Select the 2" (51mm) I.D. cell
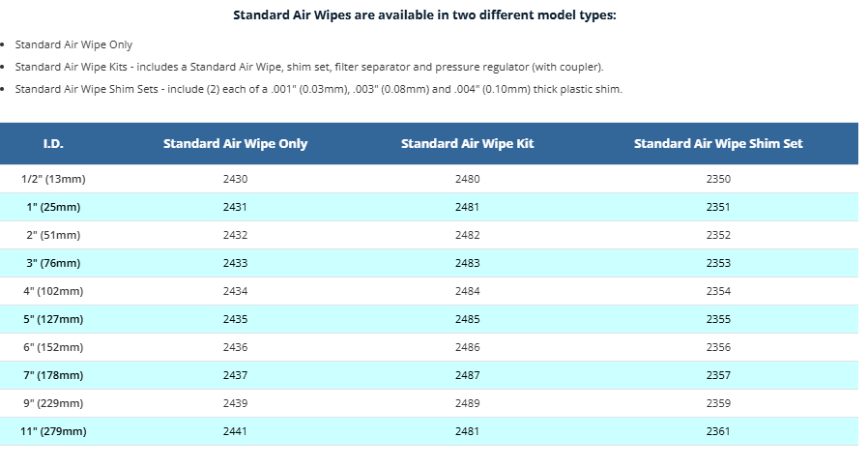The image size is (868, 467). tap(54, 235)
